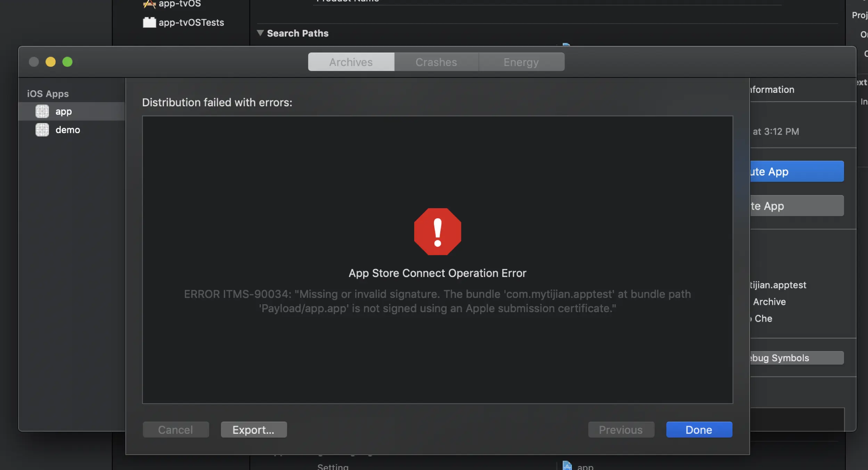The height and width of the screenshot is (470, 868).
Task: Click the gray Validate App button
Action: tap(796, 206)
